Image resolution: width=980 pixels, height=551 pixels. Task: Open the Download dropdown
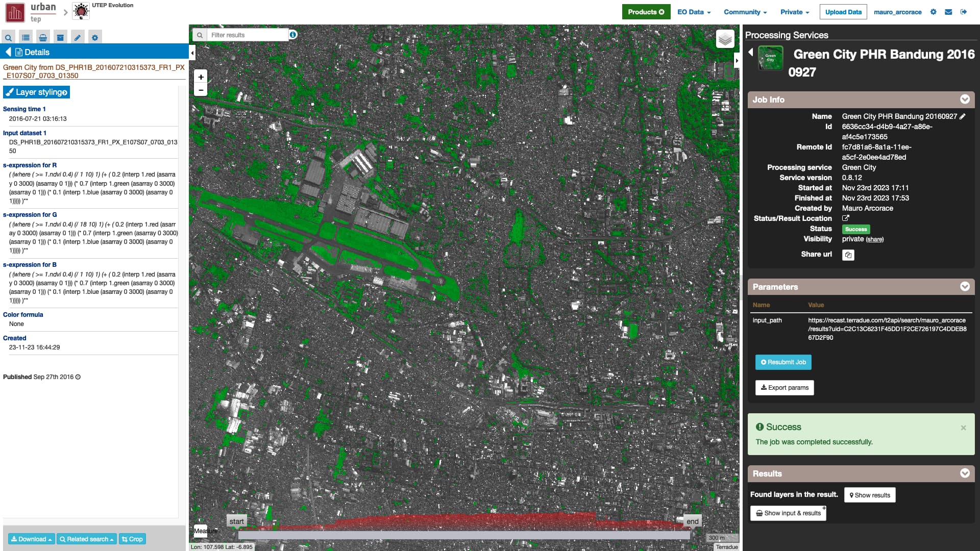click(31, 539)
